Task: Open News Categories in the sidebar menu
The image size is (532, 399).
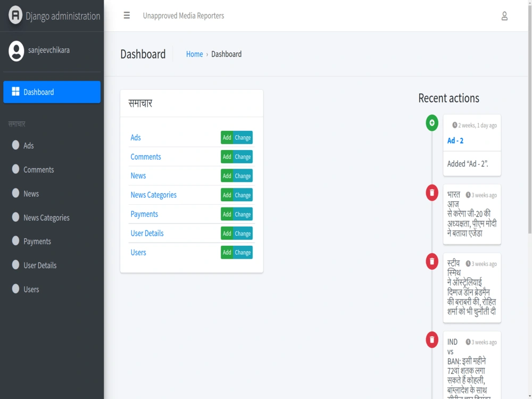Action: pyautogui.click(x=52, y=218)
